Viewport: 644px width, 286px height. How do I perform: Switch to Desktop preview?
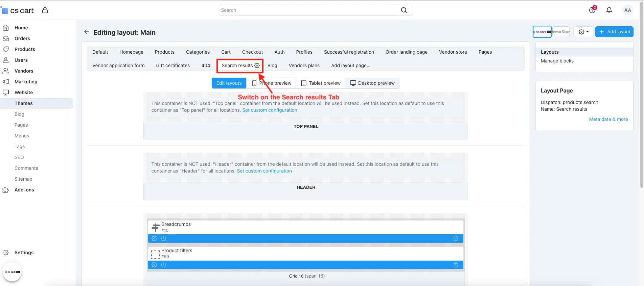(x=372, y=83)
